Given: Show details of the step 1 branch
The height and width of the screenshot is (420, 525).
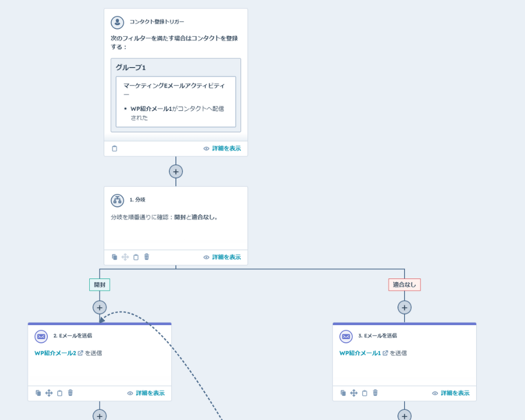Looking at the screenshot, I should click(x=222, y=257).
